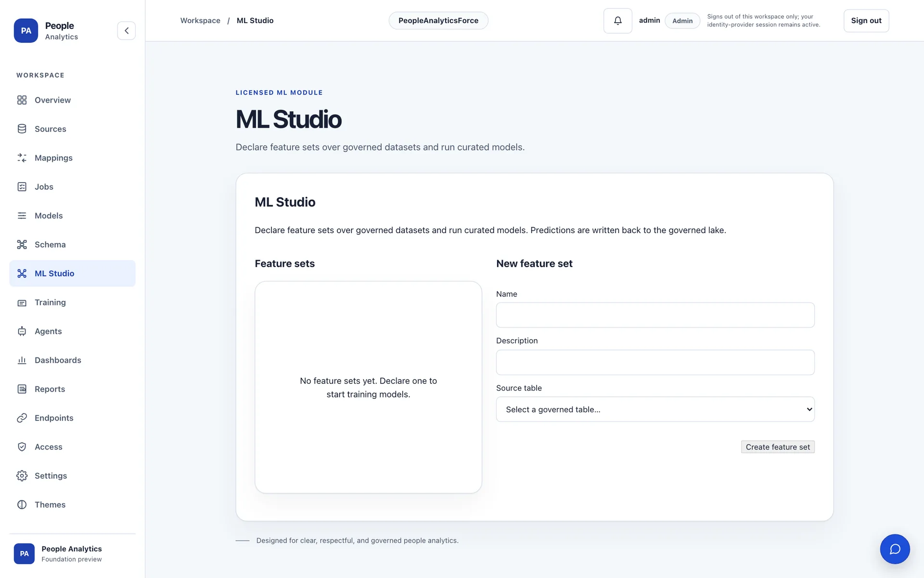This screenshot has width=924, height=578.
Task: Click the Endpoints link icon
Action: (x=22, y=418)
